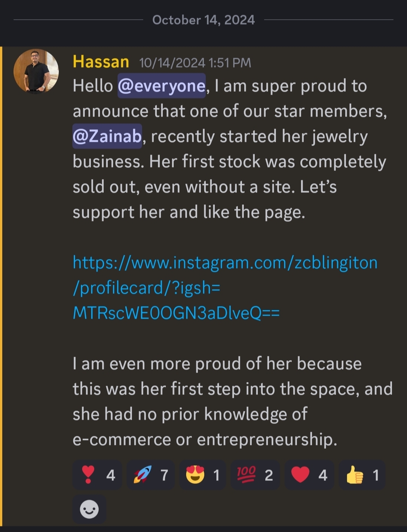Toggle the rocket reaction

point(150,475)
